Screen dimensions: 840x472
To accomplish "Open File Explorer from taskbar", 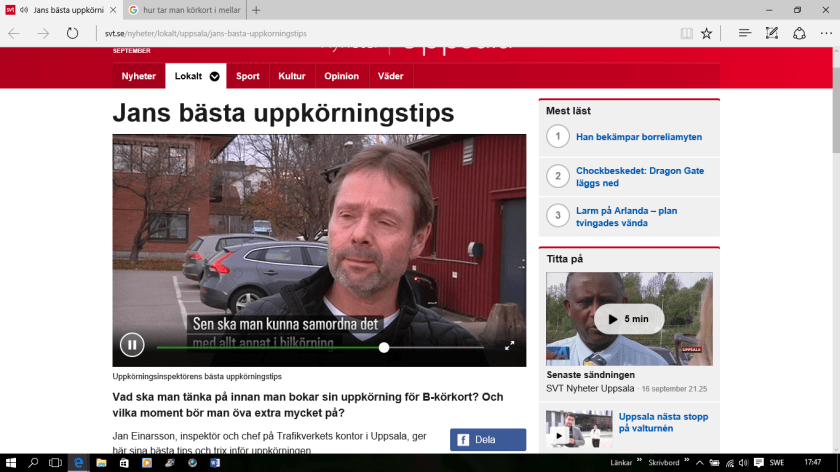I will click(x=101, y=463).
